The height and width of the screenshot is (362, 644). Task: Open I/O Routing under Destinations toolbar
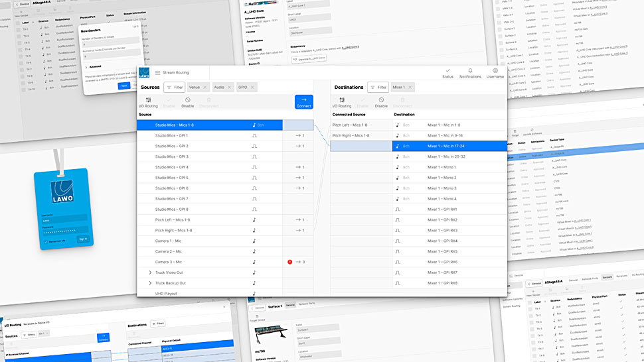point(342,103)
